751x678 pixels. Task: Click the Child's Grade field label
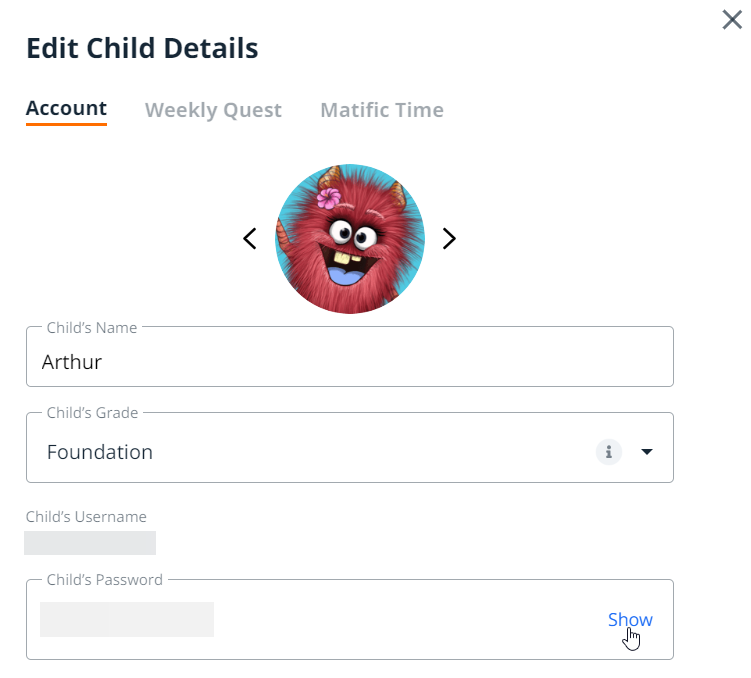pos(93,412)
